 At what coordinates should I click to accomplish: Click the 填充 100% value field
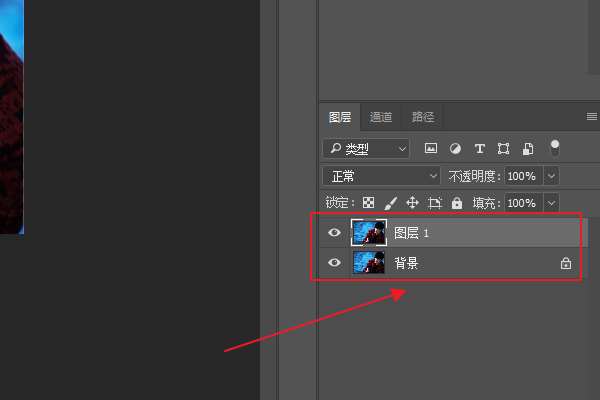point(523,203)
